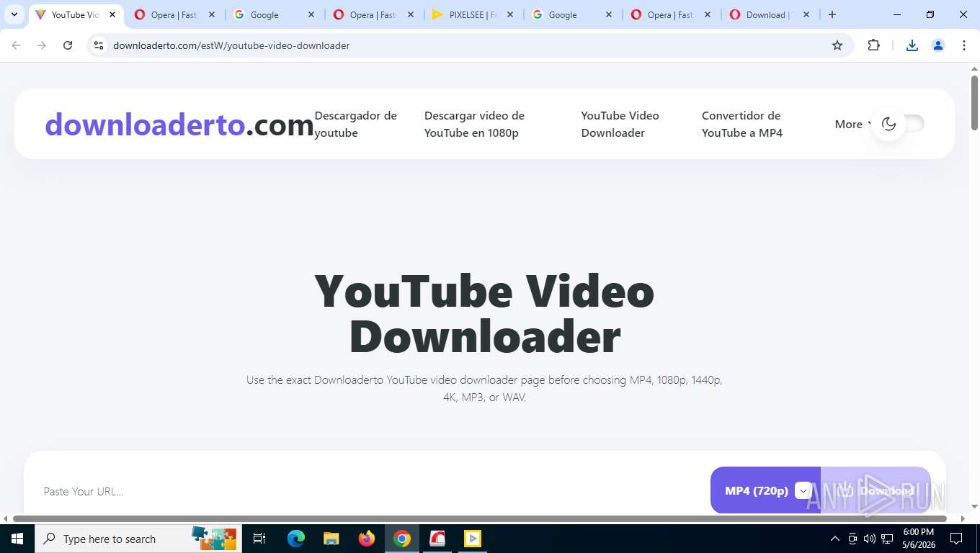Open Convertidor de YouTube a MP4 link

[742, 124]
